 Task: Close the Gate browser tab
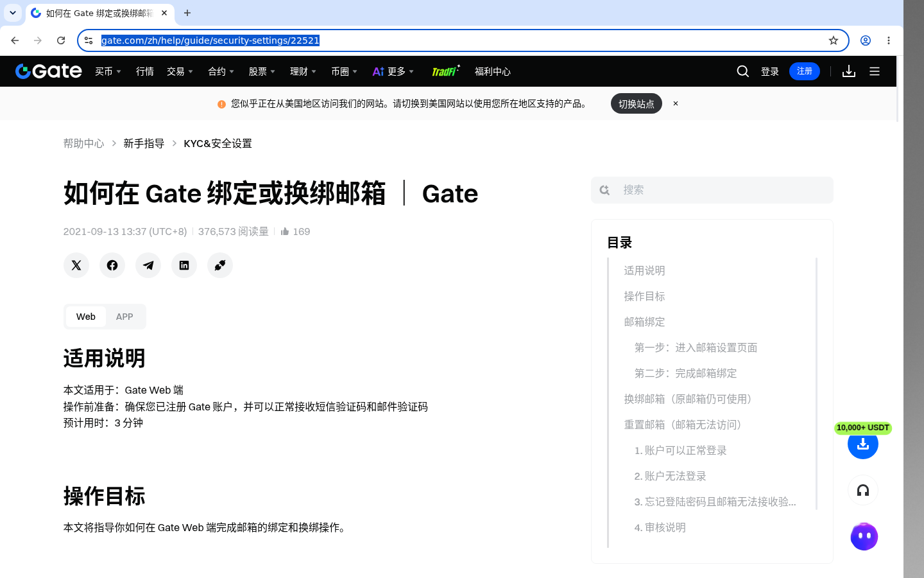click(x=164, y=13)
